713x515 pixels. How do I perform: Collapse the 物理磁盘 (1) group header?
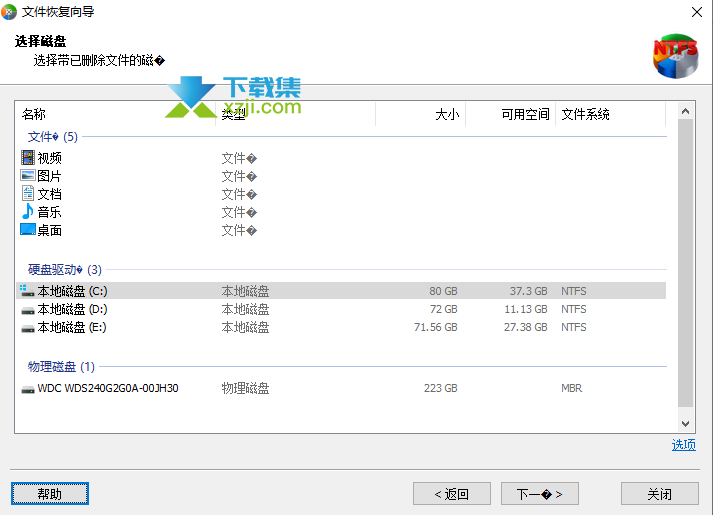click(61, 366)
